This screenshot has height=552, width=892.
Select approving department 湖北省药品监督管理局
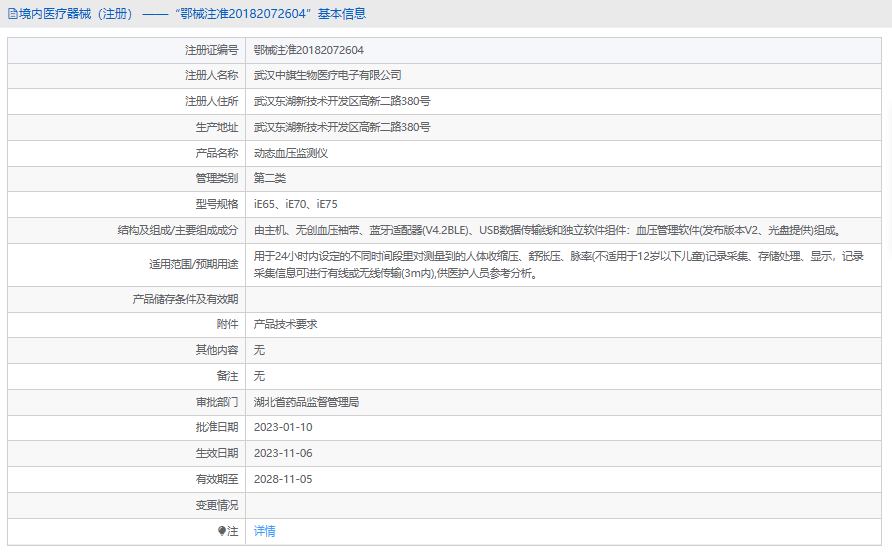[307, 402]
